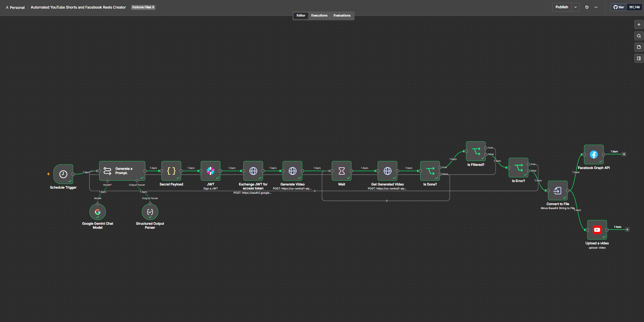Viewport: 644px width, 322px height.
Task: Select the Is Error? if node
Action: pyautogui.click(x=518, y=168)
